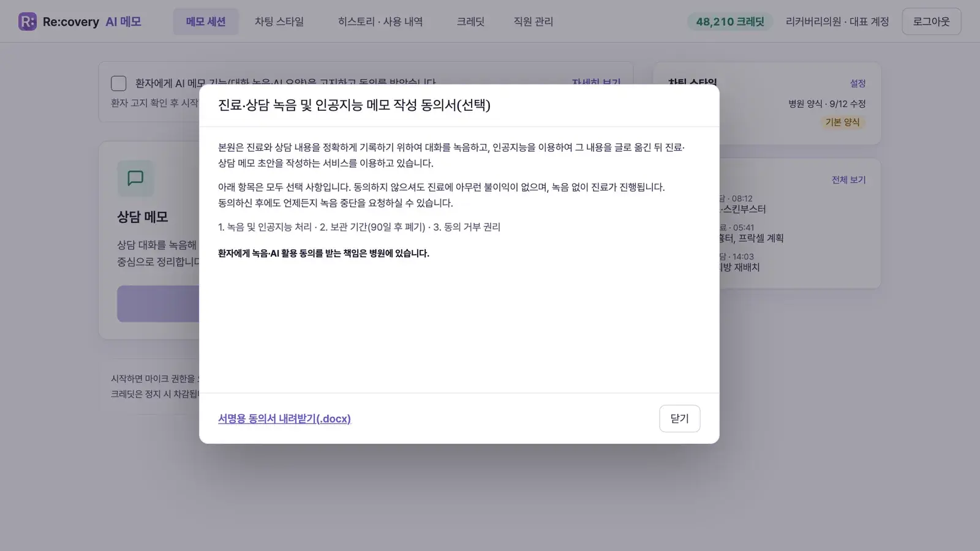Tick the patient consent notice checkbox

(x=119, y=83)
